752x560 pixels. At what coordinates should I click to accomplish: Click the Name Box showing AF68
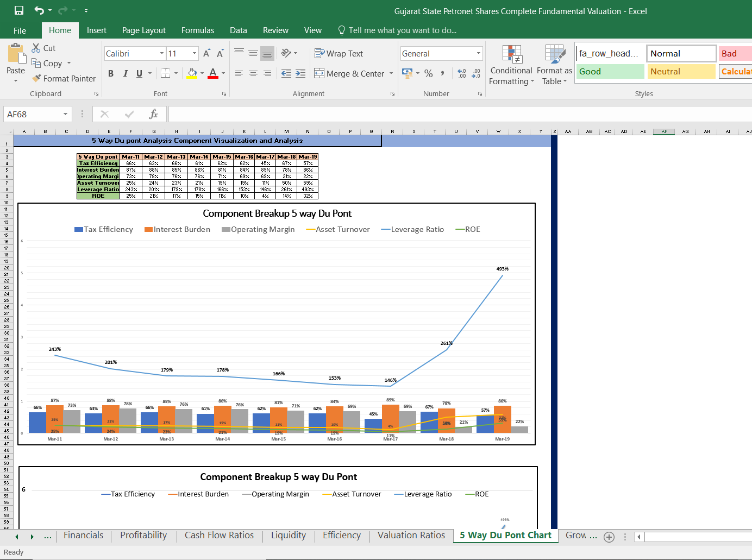click(x=33, y=114)
